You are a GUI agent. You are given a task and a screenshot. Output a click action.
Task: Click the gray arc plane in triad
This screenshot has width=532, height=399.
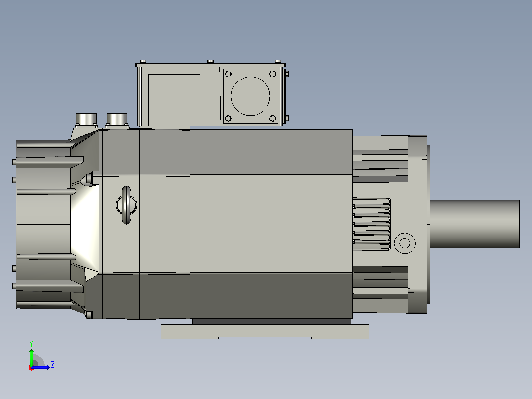click(38, 361)
